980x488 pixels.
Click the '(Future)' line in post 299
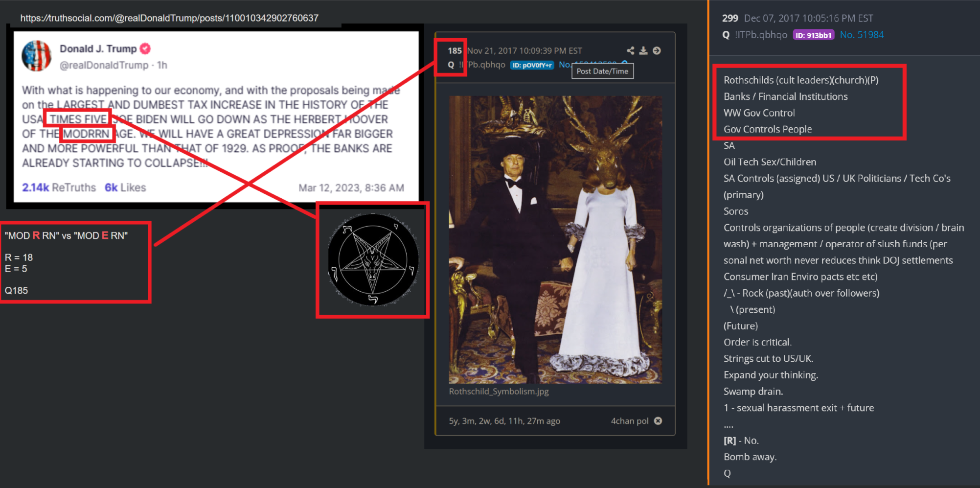pyautogui.click(x=741, y=326)
